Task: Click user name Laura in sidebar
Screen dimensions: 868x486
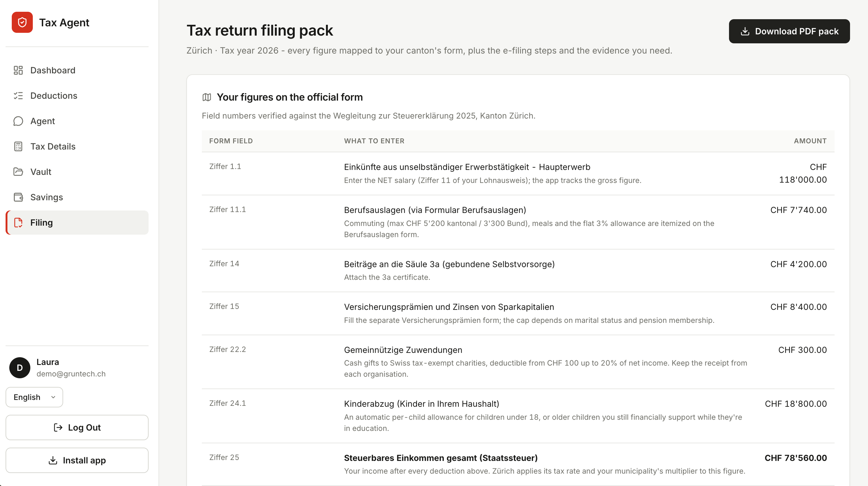Action: (x=47, y=362)
